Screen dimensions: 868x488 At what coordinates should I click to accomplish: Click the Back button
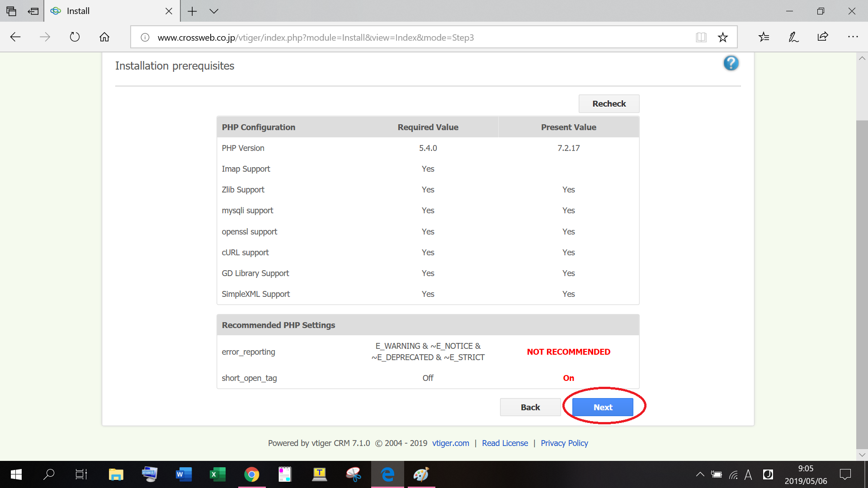530,407
